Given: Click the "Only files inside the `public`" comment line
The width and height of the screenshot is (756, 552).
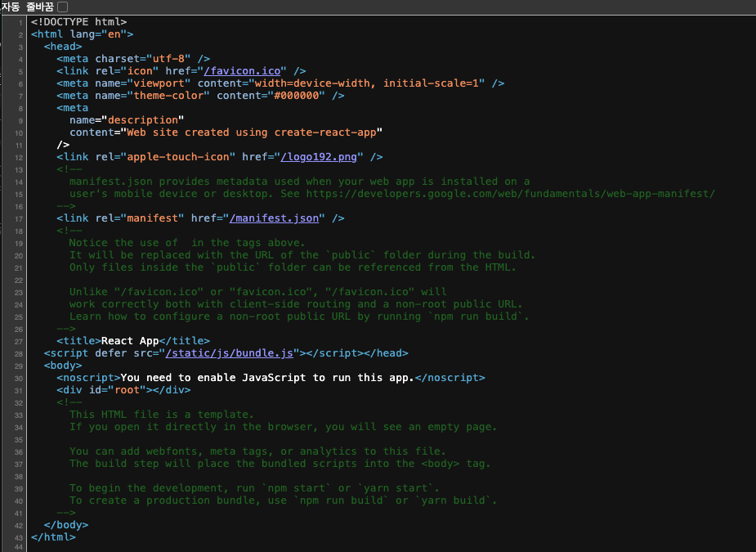Looking at the screenshot, I should (293, 267).
